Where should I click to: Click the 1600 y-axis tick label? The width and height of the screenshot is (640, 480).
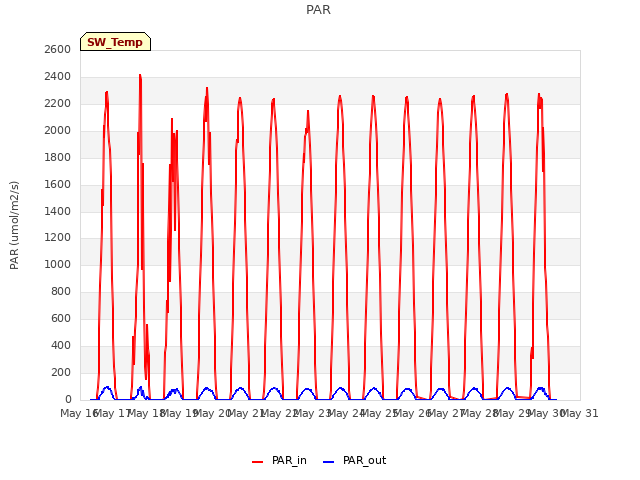[x=58, y=184]
